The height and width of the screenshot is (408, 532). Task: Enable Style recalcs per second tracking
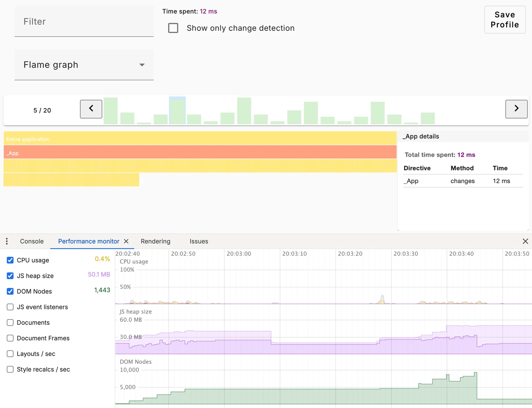[x=10, y=369]
